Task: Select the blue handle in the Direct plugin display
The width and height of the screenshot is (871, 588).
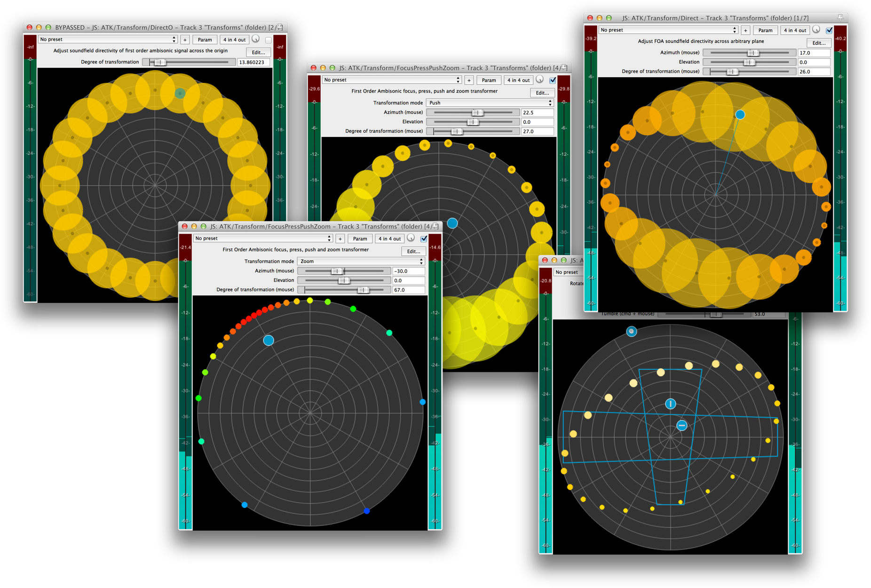Action: (x=740, y=114)
